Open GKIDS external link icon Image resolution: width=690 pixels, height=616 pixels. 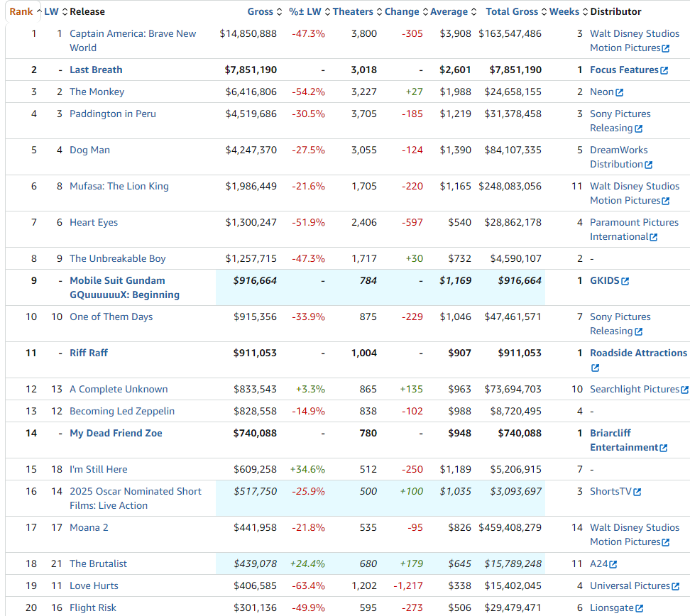click(625, 281)
